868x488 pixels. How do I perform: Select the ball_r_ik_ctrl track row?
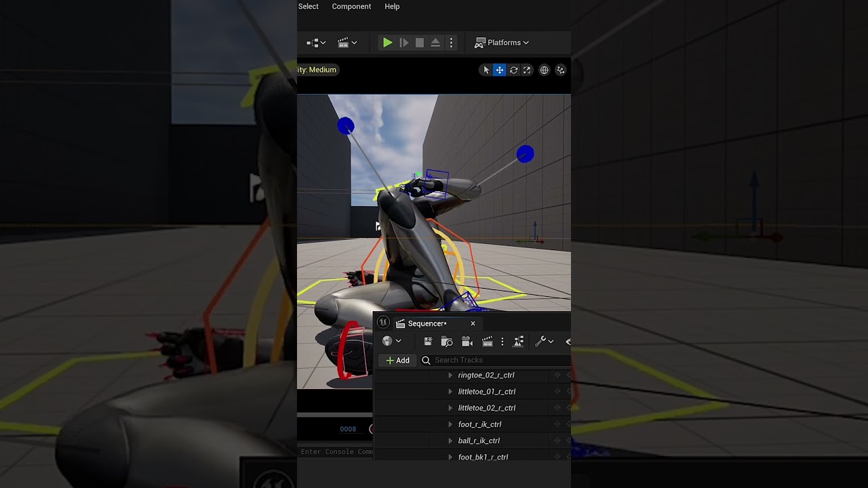tap(473, 441)
